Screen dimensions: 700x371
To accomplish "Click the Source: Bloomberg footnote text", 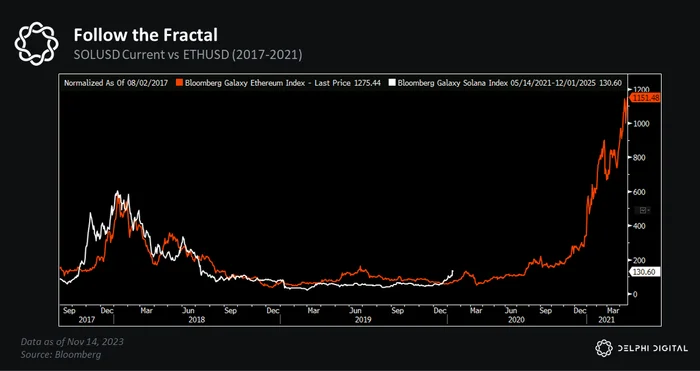I will click(x=61, y=355).
